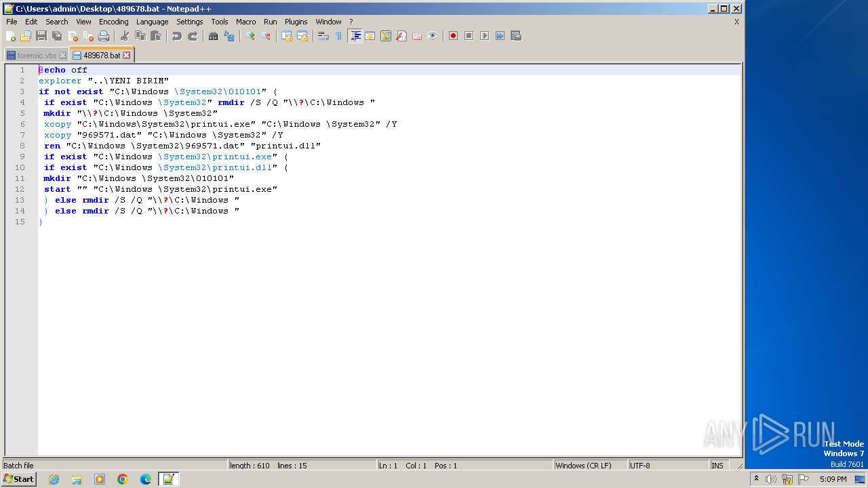Click the Cut scissors icon

pyautogui.click(x=124, y=36)
